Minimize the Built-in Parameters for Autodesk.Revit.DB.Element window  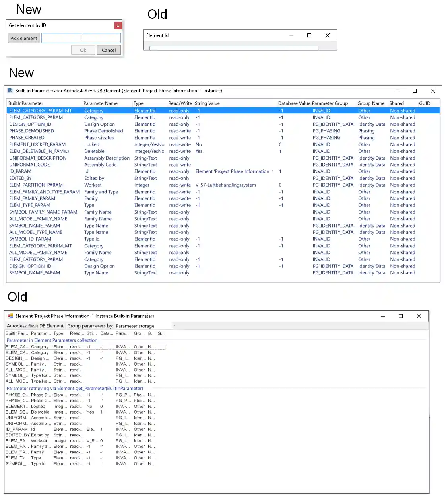point(396,91)
